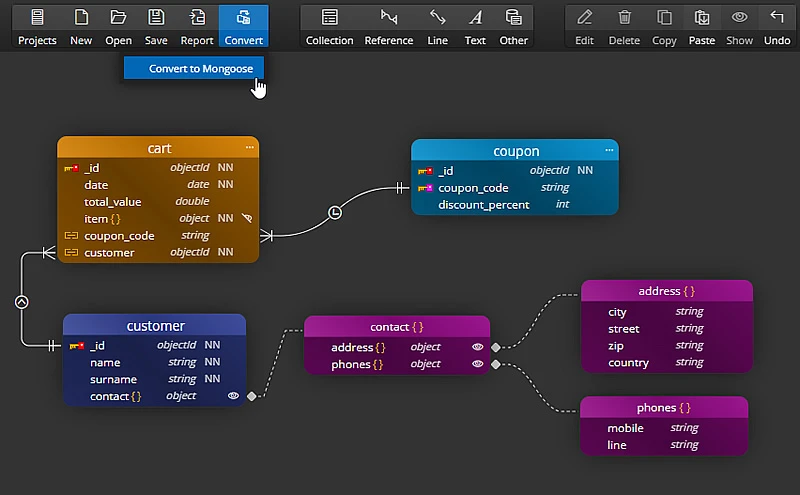Click the circular arrow marker on cart-customer relation
This screenshot has width=800, height=495.
click(21, 302)
